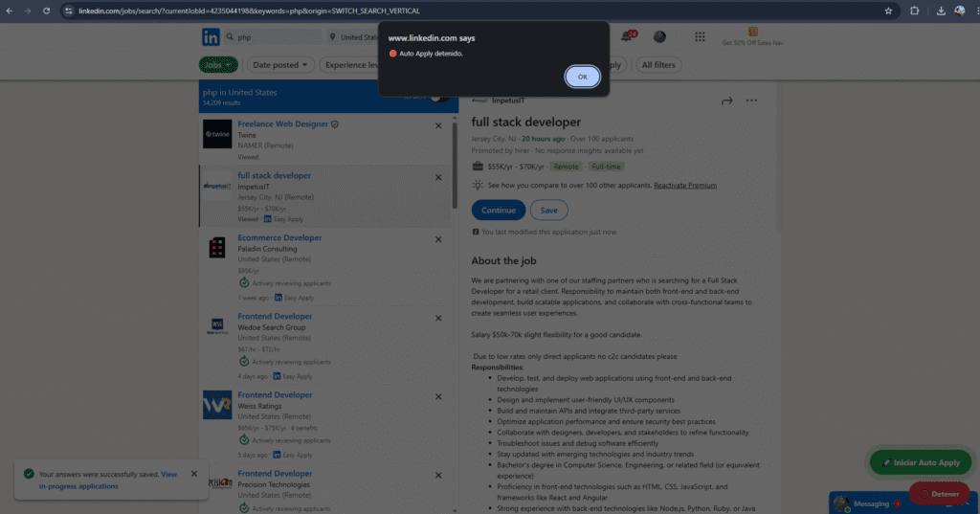Open the All filters panel
Viewport: 980px width, 514px height.
click(657, 65)
